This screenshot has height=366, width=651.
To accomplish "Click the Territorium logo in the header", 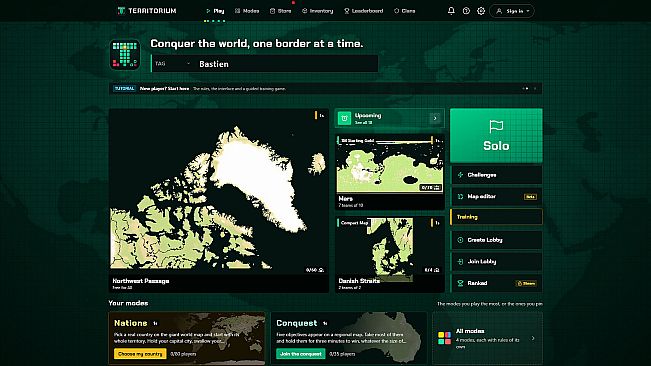I will point(147,11).
